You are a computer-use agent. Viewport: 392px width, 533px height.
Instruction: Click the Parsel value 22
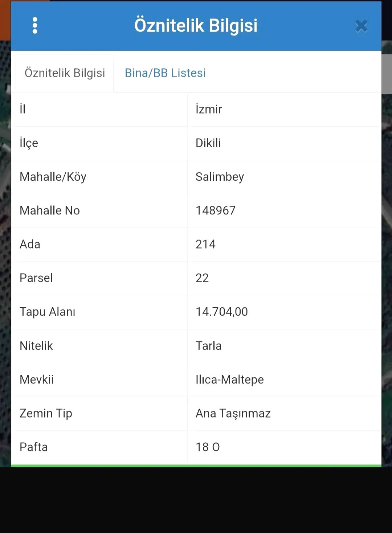click(x=202, y=278)
